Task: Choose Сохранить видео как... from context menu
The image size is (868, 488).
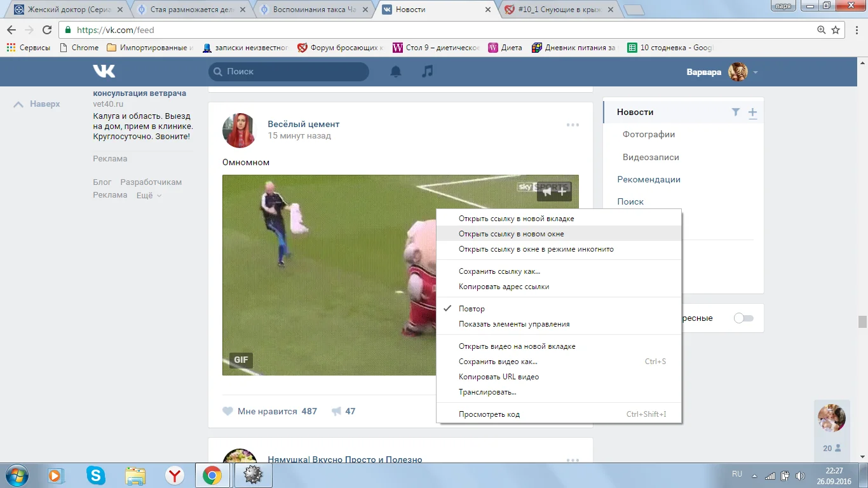Action: tap(498, 362)
